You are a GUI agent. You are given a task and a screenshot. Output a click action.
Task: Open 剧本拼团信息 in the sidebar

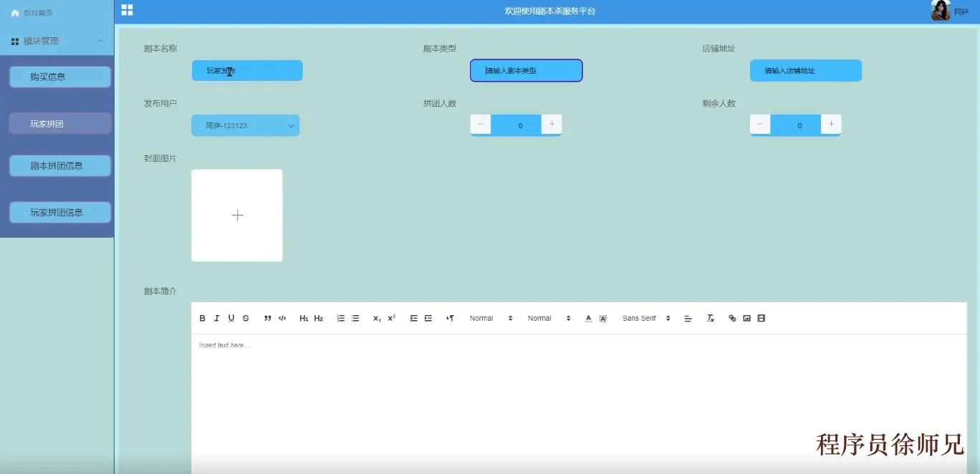[60, 165]
